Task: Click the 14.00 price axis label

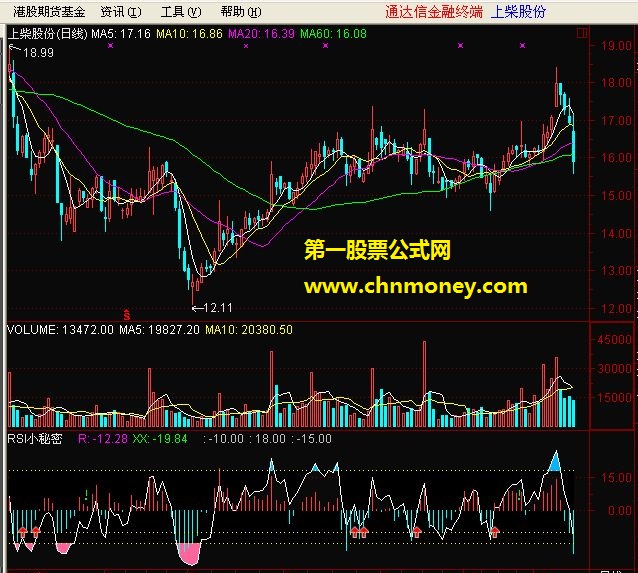Action: pos(617,233)
